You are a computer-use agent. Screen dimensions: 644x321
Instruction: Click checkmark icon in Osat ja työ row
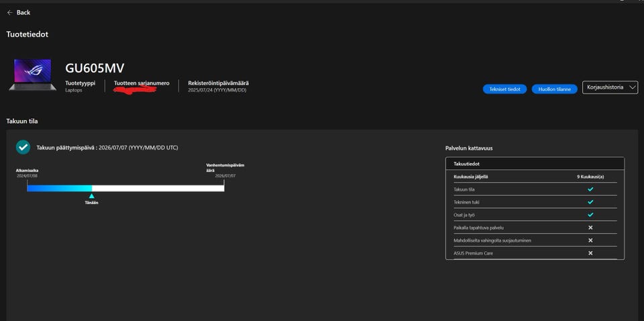coord(590,215)
